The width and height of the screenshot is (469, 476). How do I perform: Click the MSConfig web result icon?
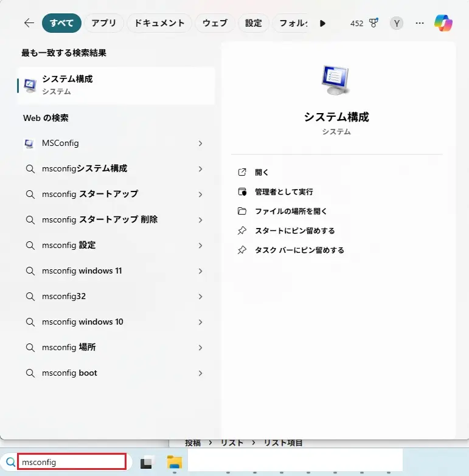29,143
